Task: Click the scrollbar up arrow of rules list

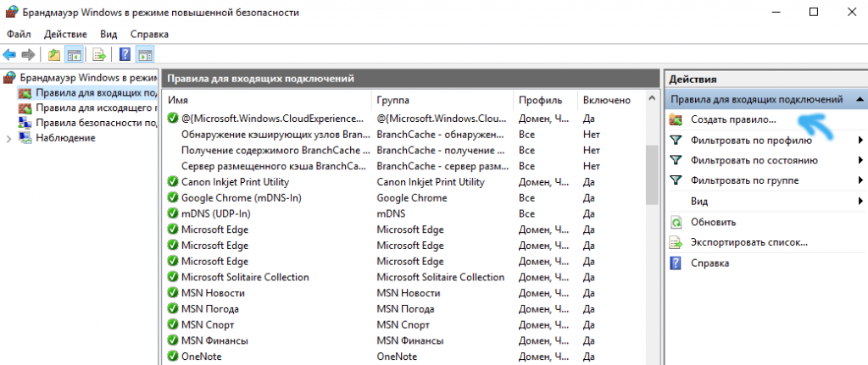Action: 652,100
